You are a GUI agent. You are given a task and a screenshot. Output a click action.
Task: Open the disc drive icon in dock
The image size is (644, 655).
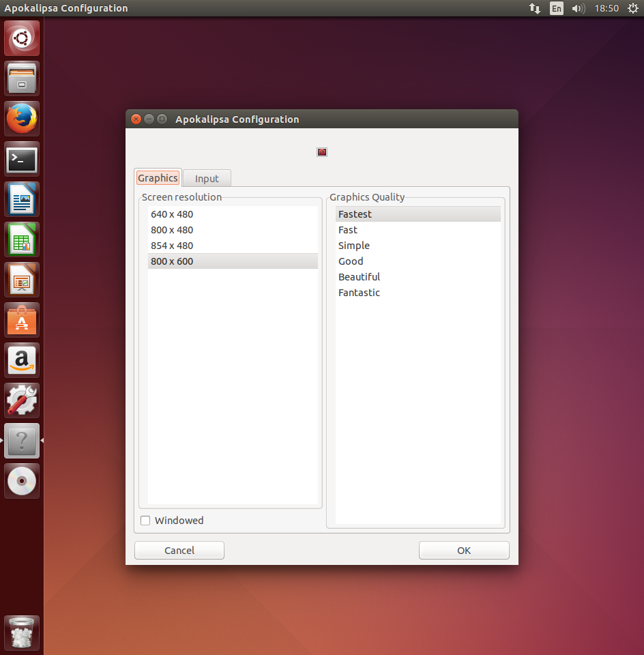pyautogui.click(x=22, y=481)
